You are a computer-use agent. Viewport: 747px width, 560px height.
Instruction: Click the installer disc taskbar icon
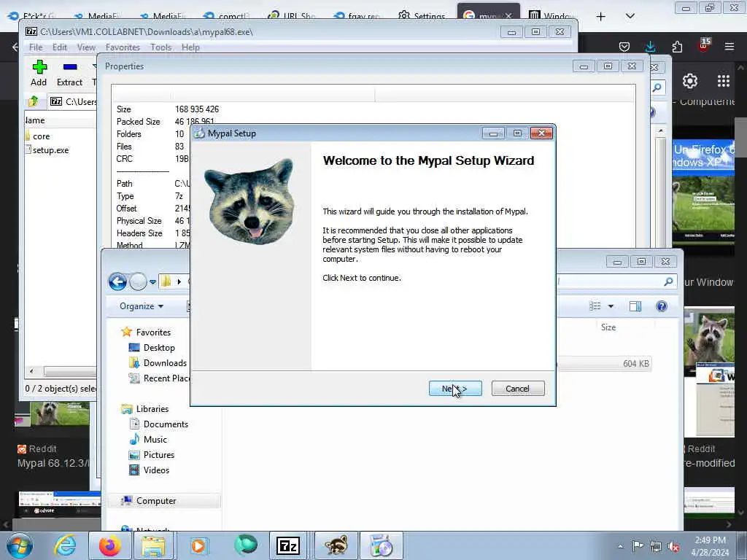381,545
